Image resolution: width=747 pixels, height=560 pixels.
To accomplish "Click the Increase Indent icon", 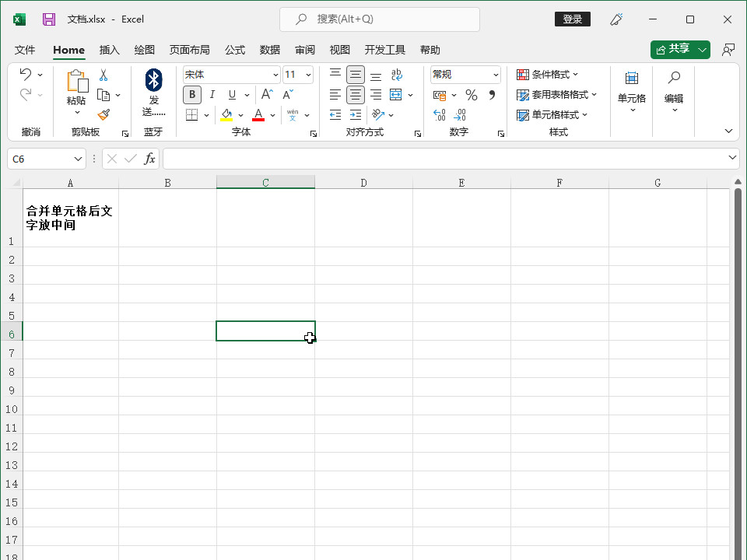I will coord(356,115).
